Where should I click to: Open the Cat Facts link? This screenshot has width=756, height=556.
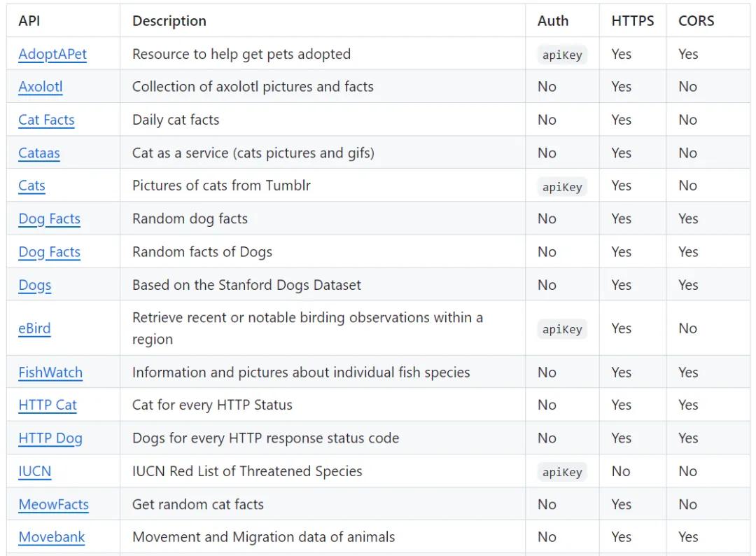click(x=46, y=120)
